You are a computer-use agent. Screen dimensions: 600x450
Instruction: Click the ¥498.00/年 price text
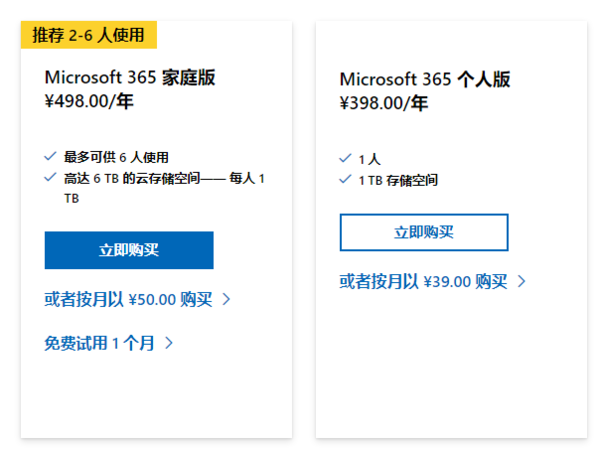(x=88, y=99)
